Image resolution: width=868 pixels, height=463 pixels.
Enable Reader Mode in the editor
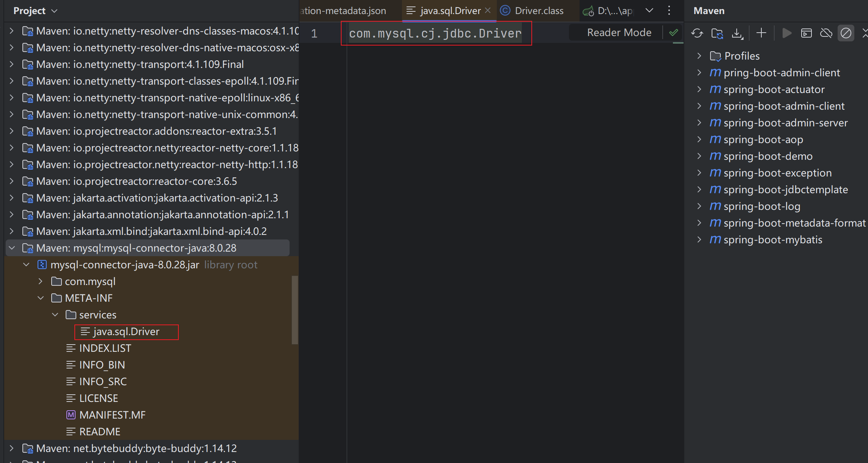tap(619, 33)
